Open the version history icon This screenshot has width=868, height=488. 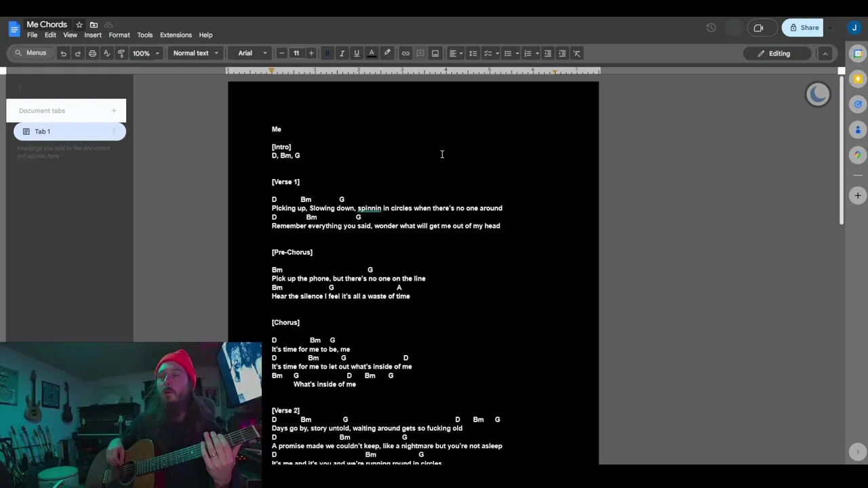[x=711, y=28]
